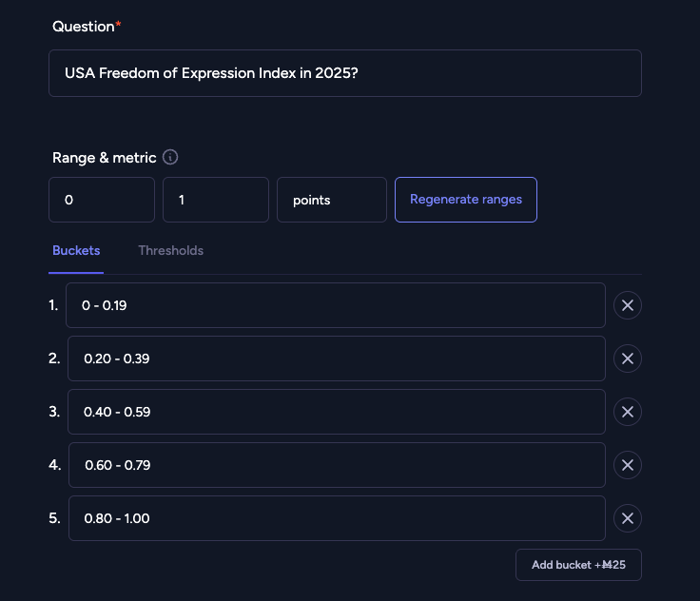Image resolution: width=700 pixels, height=601 pixels.
Task: Click Add bucket button
Action: [578, 565]
